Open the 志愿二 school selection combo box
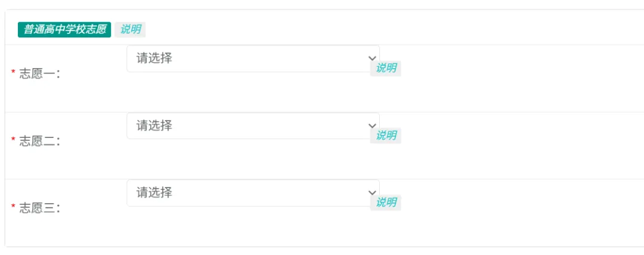Viewport: 644px width, 255px height. pyautogui.click(x=253, y=125)
